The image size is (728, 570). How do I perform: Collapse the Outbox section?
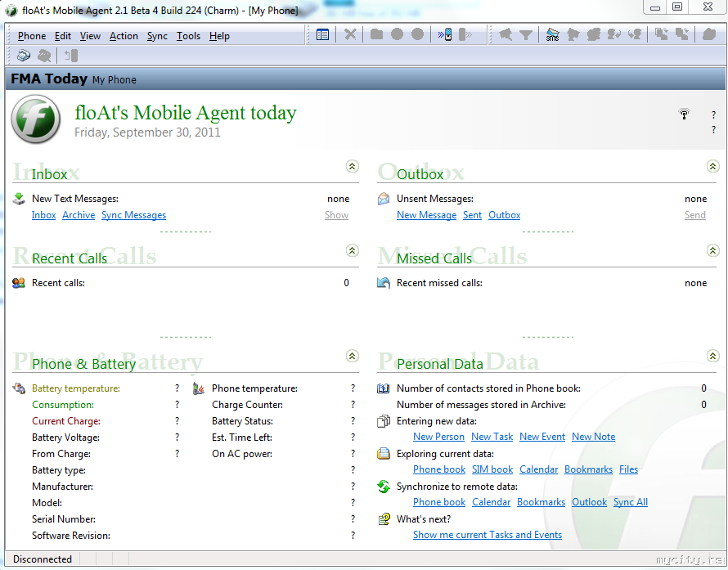click(712, 166)
